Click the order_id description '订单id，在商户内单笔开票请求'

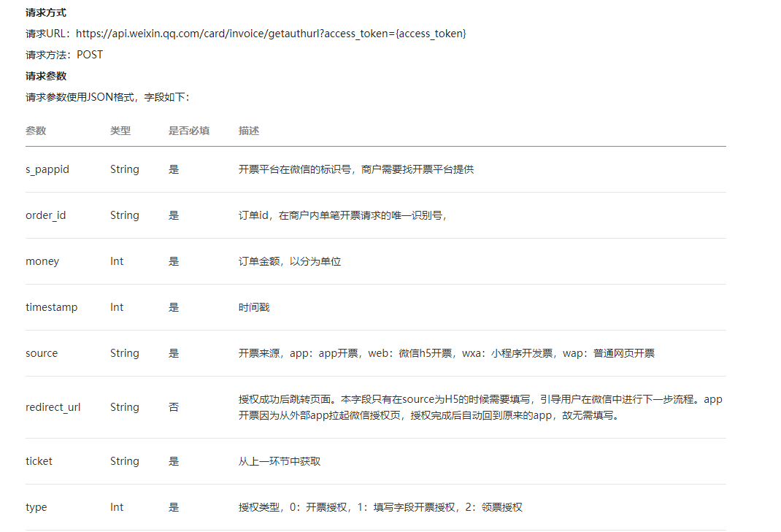[342, 215]
